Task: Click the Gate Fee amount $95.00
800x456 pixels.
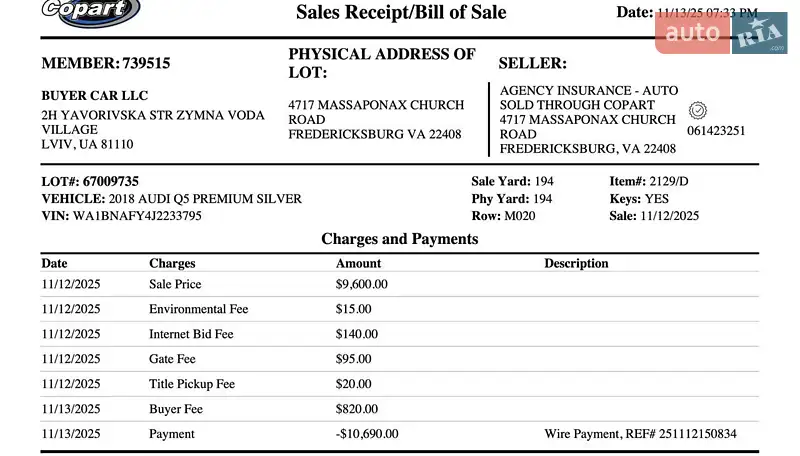Action: 354,359
